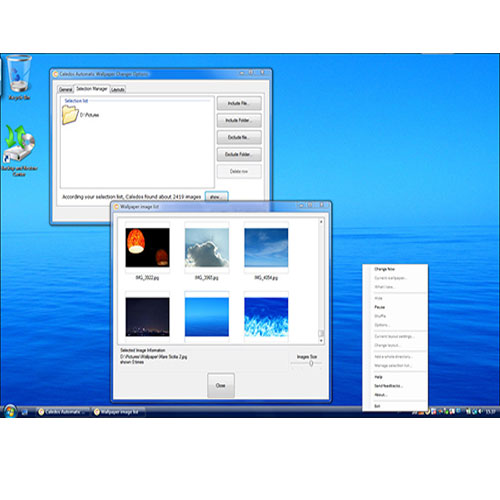This screenshot has width=500, height=500.
Task: Open the Layouts tab
Action: [118, 89]
